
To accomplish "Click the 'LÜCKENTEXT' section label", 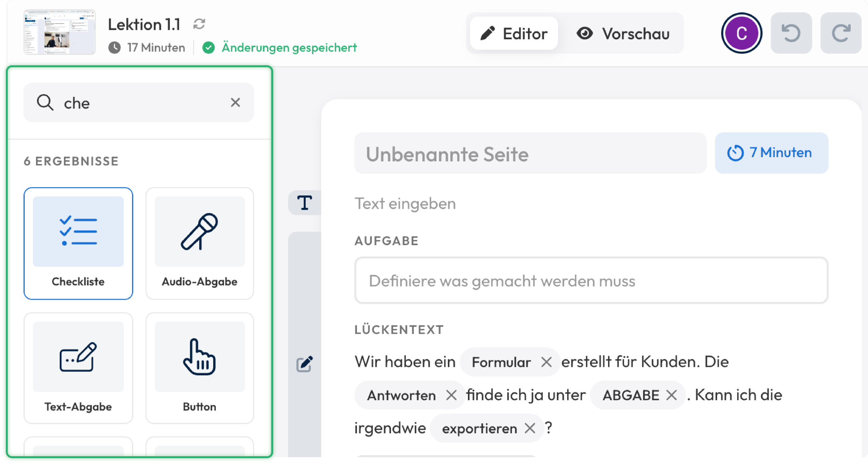I will point(399,330).
